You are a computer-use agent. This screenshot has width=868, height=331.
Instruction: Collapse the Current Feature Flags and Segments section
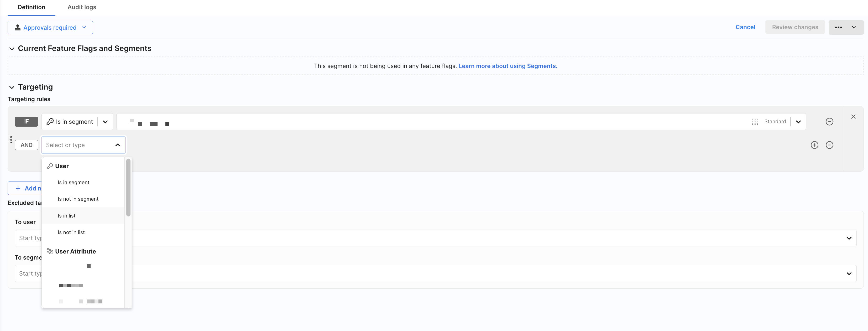12,49
